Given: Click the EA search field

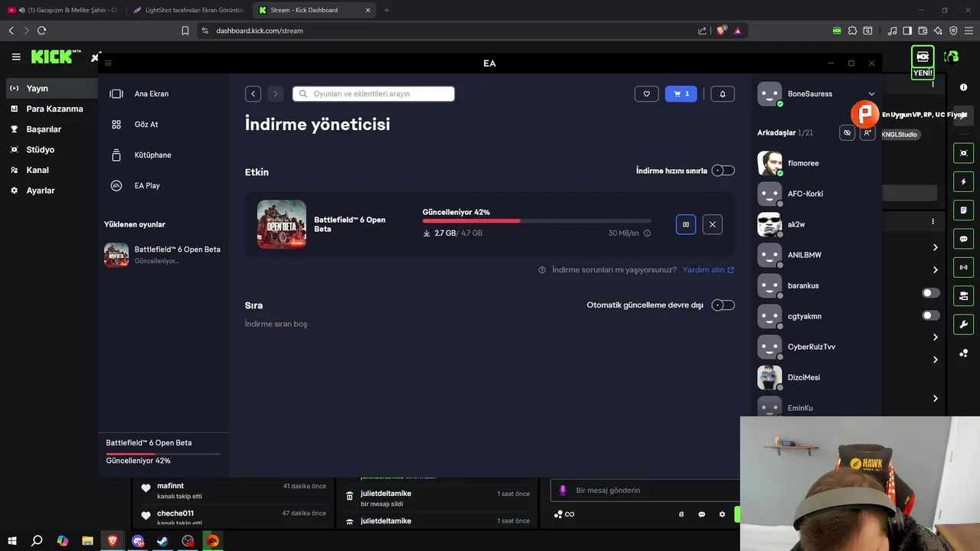Looking at the screenshot, I should pyautogui.click(x=374, y=93).
